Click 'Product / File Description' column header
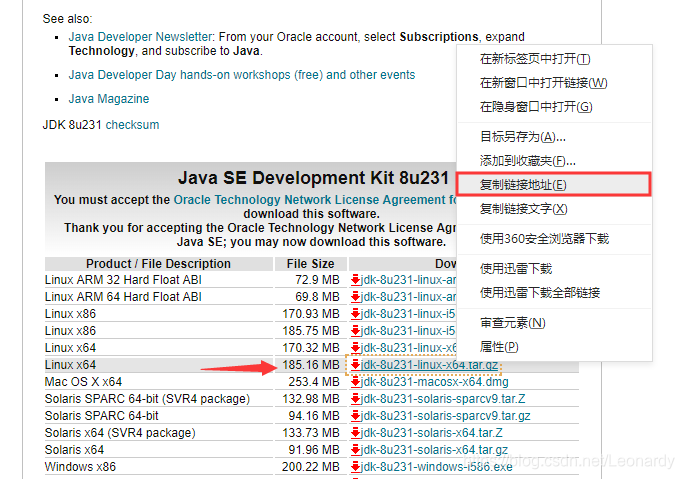684x479 pixels. [158, 264]
